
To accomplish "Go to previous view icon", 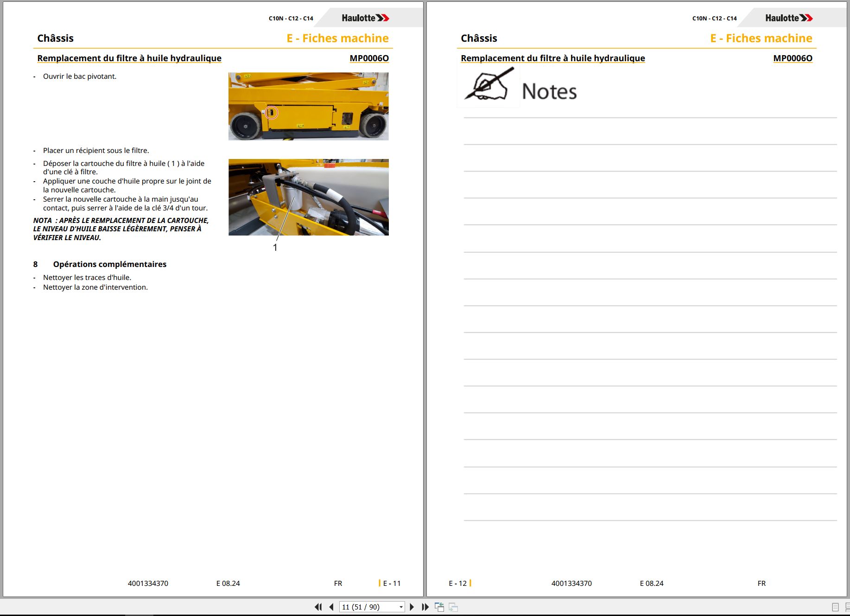I will [x=439, y=607].
